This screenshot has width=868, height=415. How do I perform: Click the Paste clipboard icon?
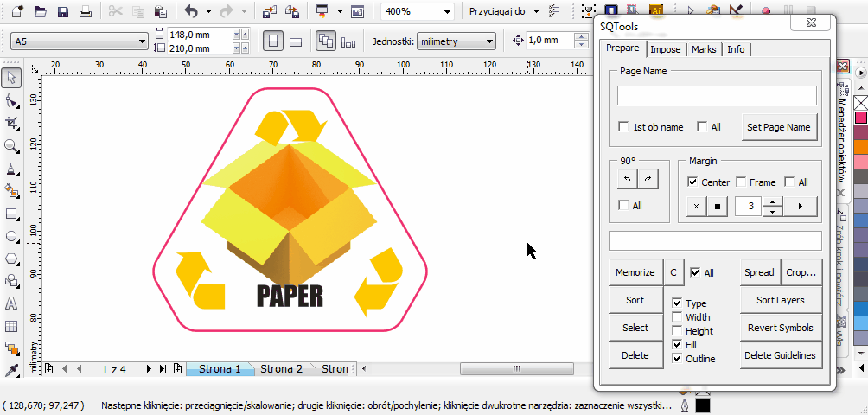tap(161, 11)
